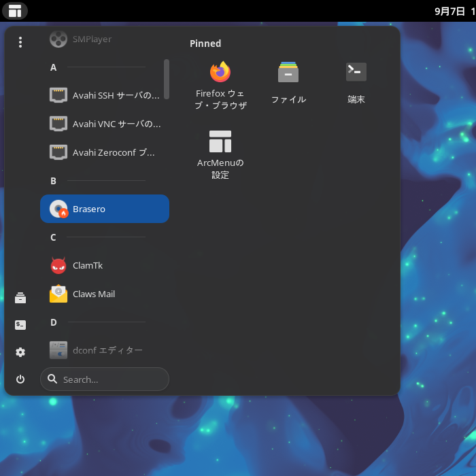The image size is (476, 476).
Task: Launch SMPlayer from the app list
Action: 105,39
